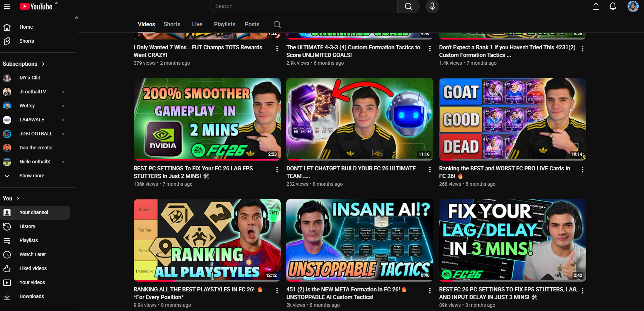Viewport: 644px width, 311px height.
Task: Open options for FC PRO LIVE Cards ranking video
Action: pos(583,170)
